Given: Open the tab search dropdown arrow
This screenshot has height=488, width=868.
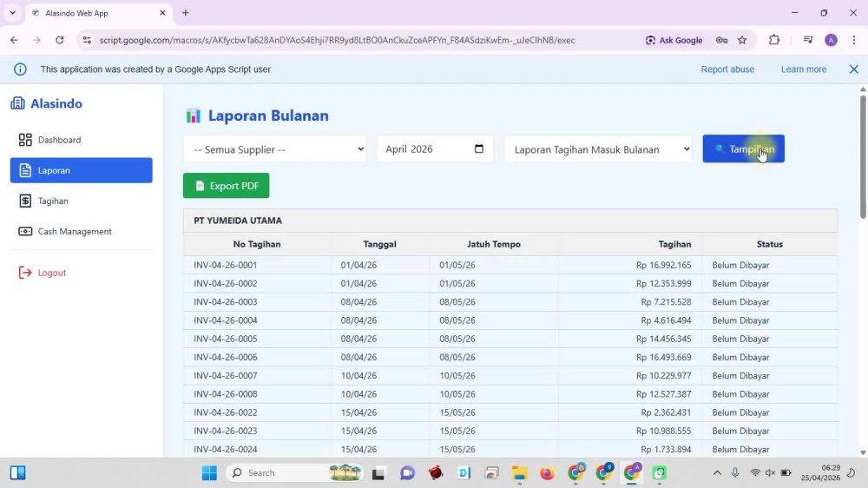Looking at the screenshot, I should (x=13, y=13).
